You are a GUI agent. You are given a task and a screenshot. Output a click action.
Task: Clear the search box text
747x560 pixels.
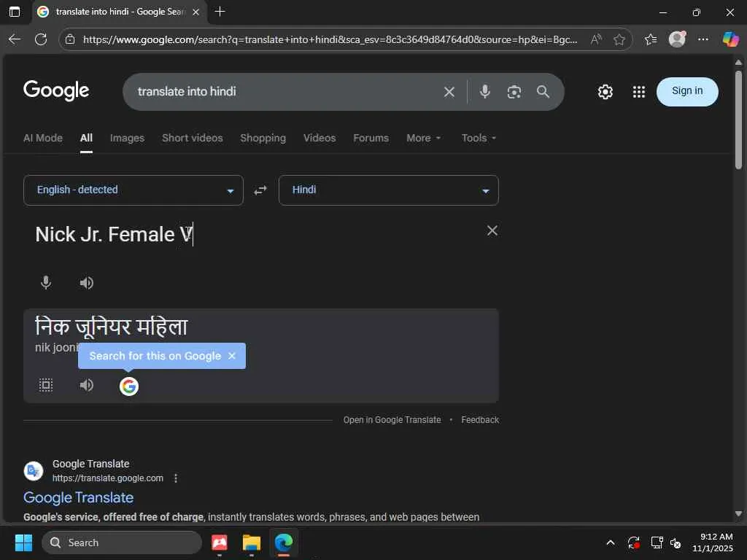449,92
